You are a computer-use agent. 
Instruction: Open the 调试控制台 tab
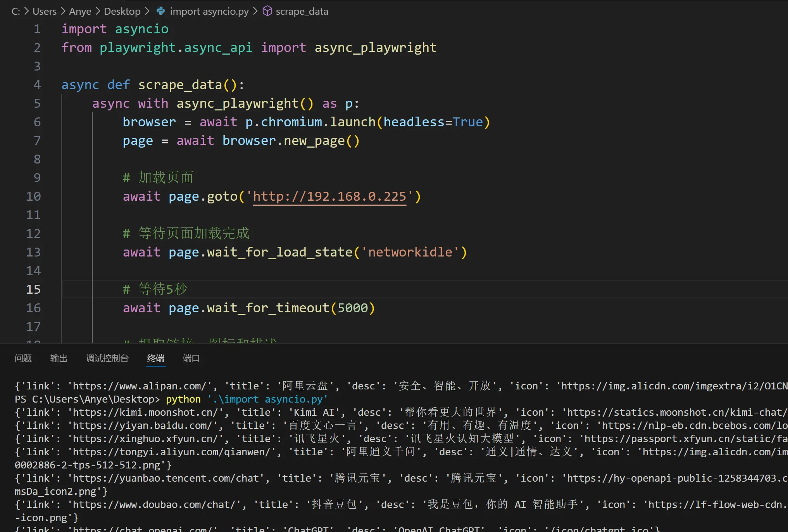(x=107, y=358)
